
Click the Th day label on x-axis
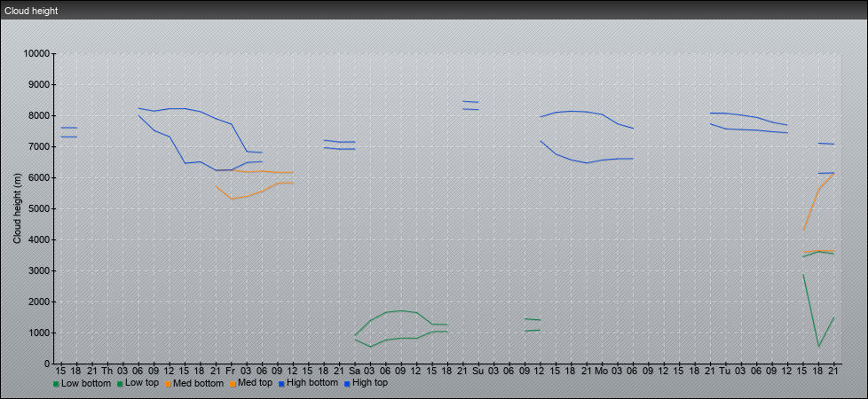(x=107, y=371)
